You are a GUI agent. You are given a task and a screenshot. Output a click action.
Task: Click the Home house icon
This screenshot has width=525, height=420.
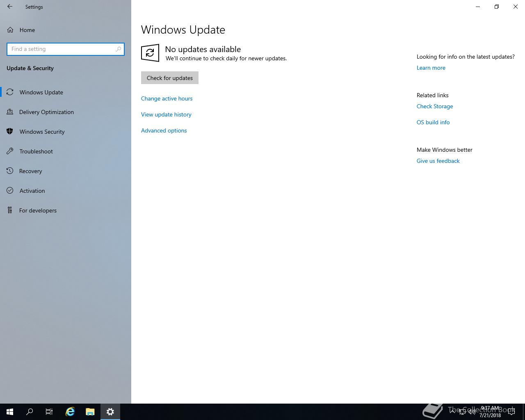click(10, 30)
